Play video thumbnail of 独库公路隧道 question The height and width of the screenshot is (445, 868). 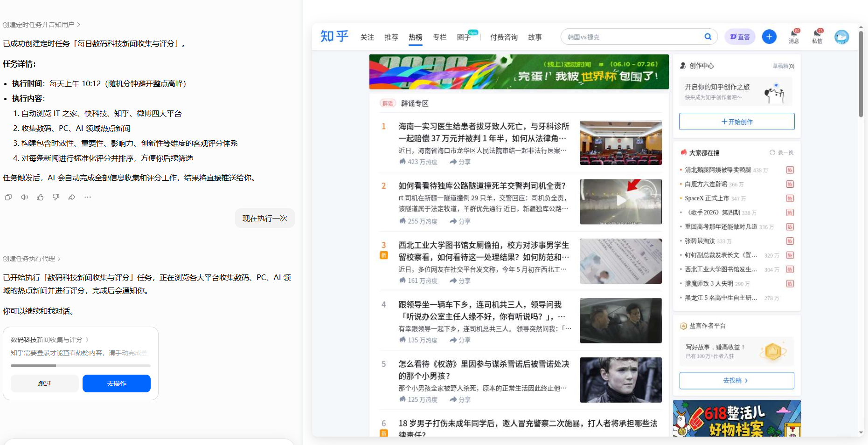point(621,202)
